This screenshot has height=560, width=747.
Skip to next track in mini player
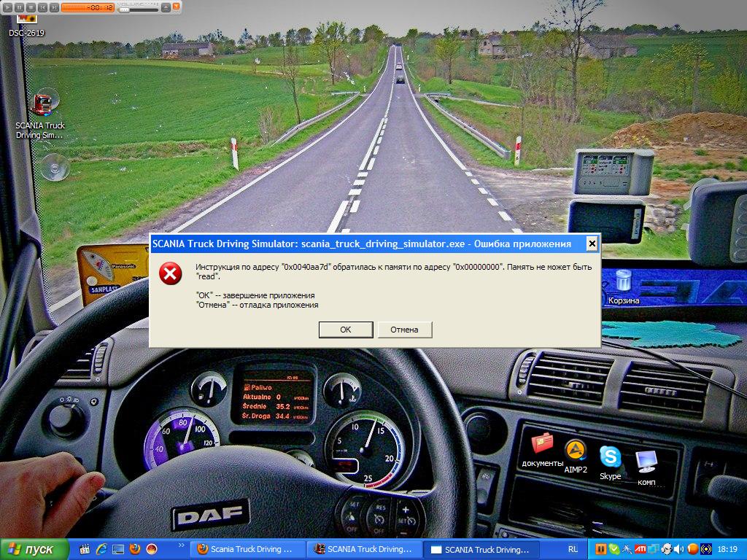point(55,7)
